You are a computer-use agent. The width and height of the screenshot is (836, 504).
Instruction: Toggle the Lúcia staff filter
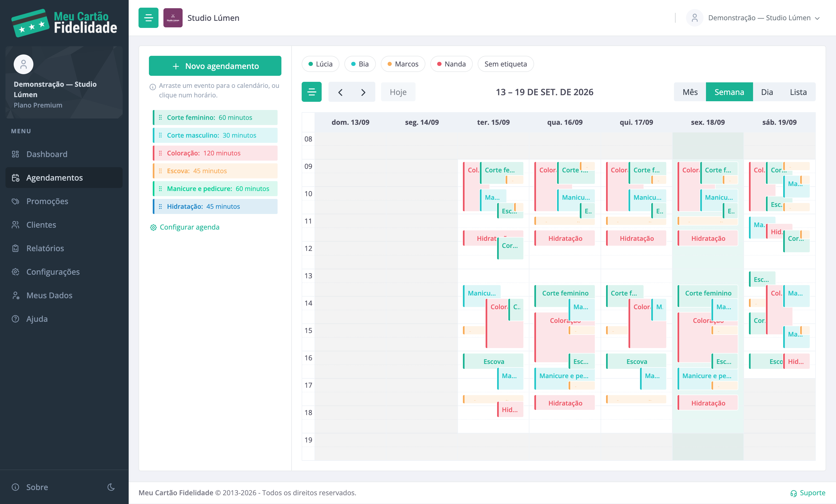point(320,64)
